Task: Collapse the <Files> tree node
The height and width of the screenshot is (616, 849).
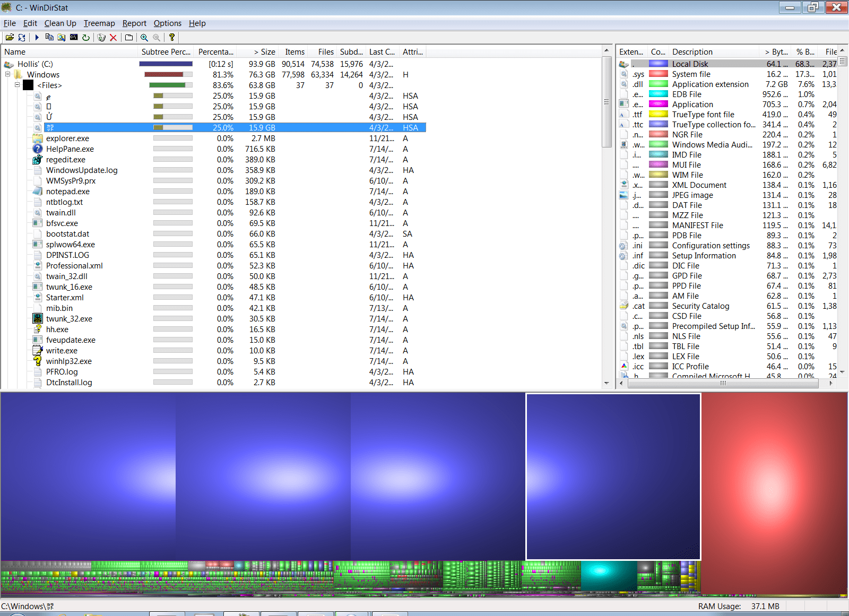Action: (16, 85)
